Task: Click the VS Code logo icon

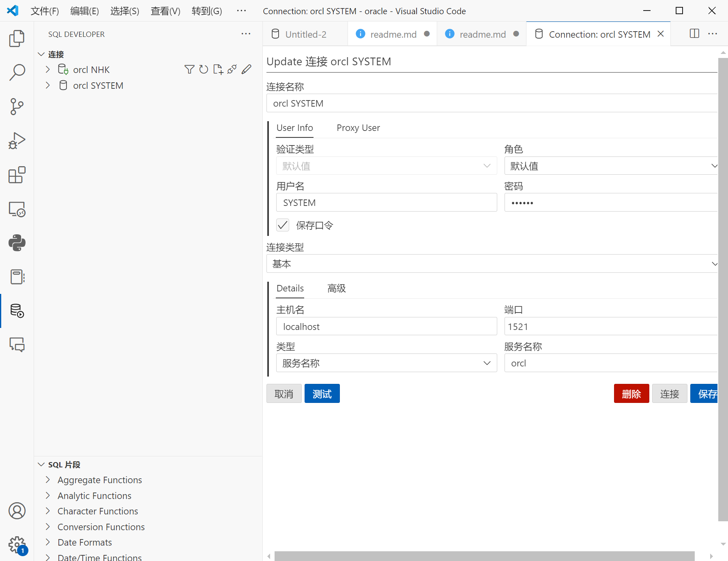Action: click(13, 11)
